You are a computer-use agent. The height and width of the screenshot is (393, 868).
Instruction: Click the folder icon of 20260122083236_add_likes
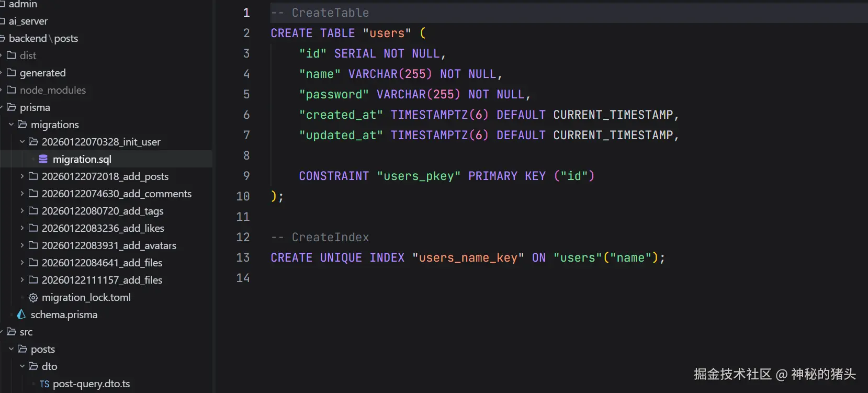coord(33,228)
